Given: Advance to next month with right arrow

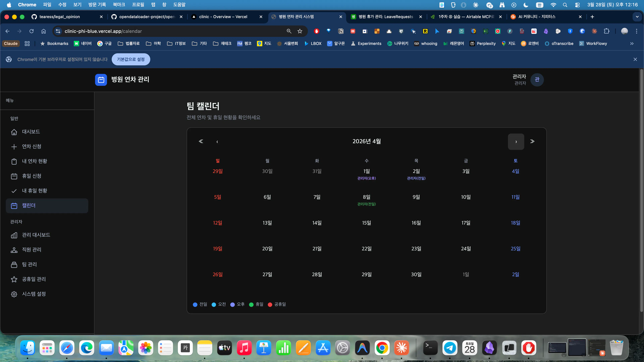Looking at the screenshot, I should click(516, 142).
